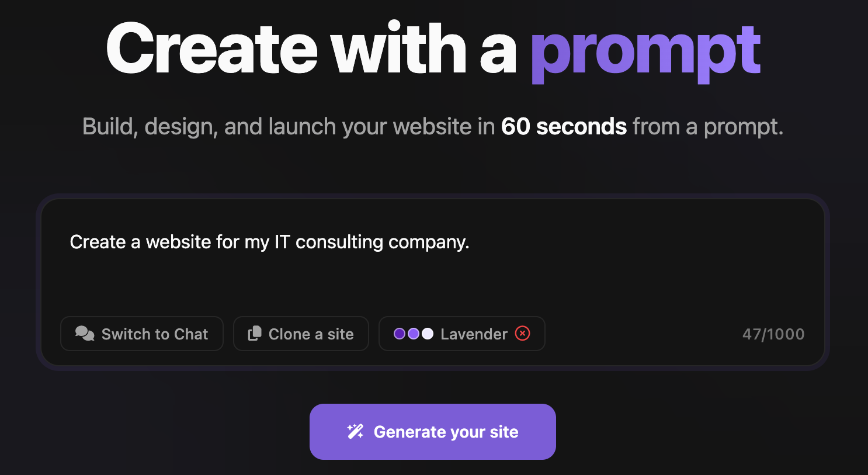Select the dark purple palette dot
The image size is (868, 475).
coord(400,334)
